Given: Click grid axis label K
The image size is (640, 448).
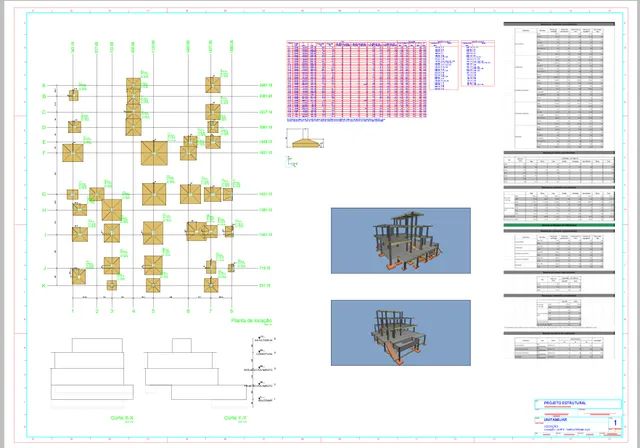Looking at the screenshot, I should point(44,286).
